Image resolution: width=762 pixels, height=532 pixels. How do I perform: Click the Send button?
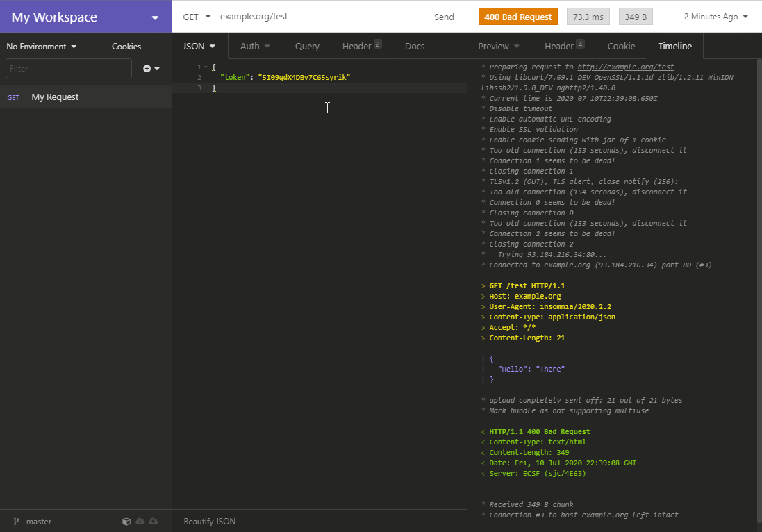444,16
